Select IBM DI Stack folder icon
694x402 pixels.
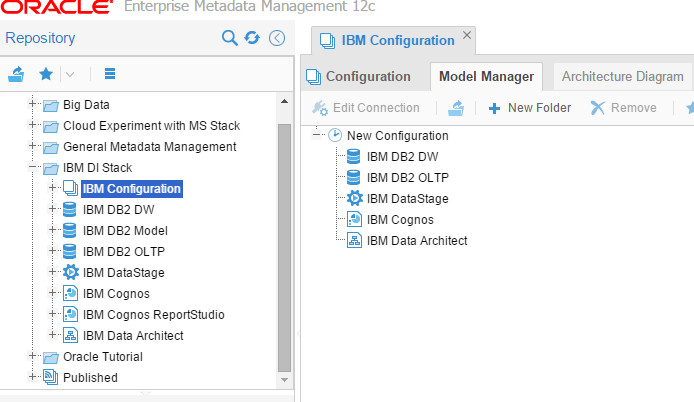[50, 168]
